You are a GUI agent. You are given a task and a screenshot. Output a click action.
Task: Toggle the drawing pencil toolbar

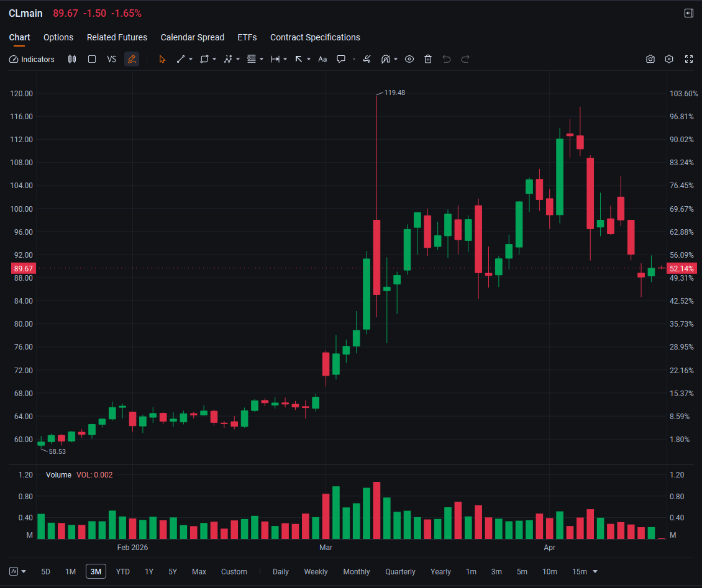click(x=132, y=59)
